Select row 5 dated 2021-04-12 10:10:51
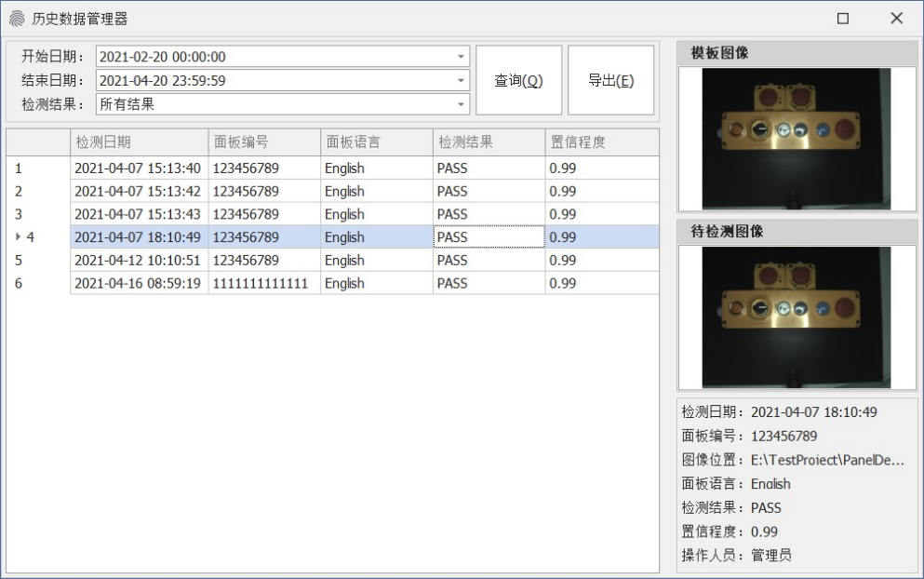The image size is (924, 579). pyautogui.click(x=137, y=261)
